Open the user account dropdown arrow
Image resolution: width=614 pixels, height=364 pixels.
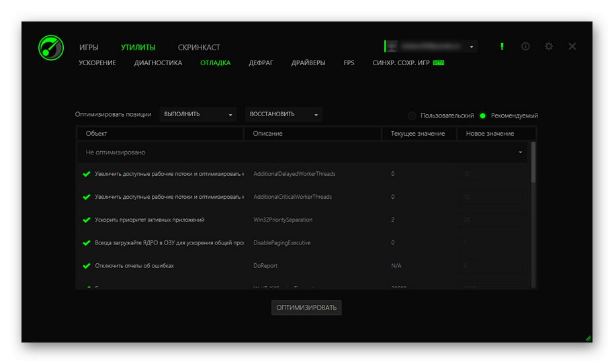coord(472,47)
